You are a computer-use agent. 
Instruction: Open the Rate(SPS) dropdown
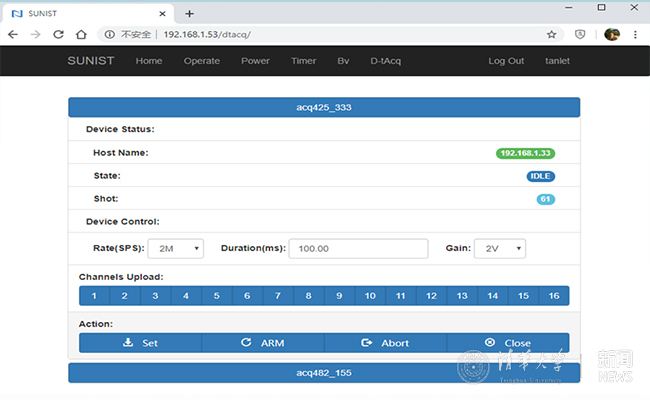point(177,248)
